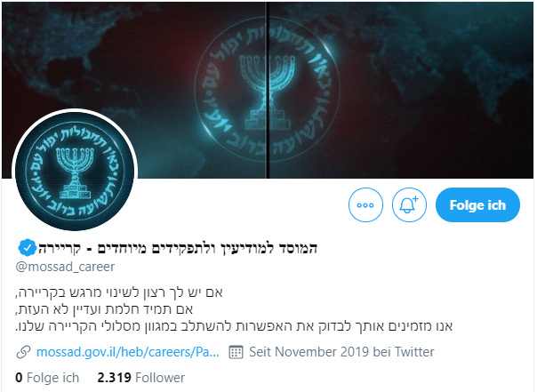The height and width of the screenshot is (392, 537).
Task: Click the chain link icon before the URL
Action: click(x=23, y=352)
